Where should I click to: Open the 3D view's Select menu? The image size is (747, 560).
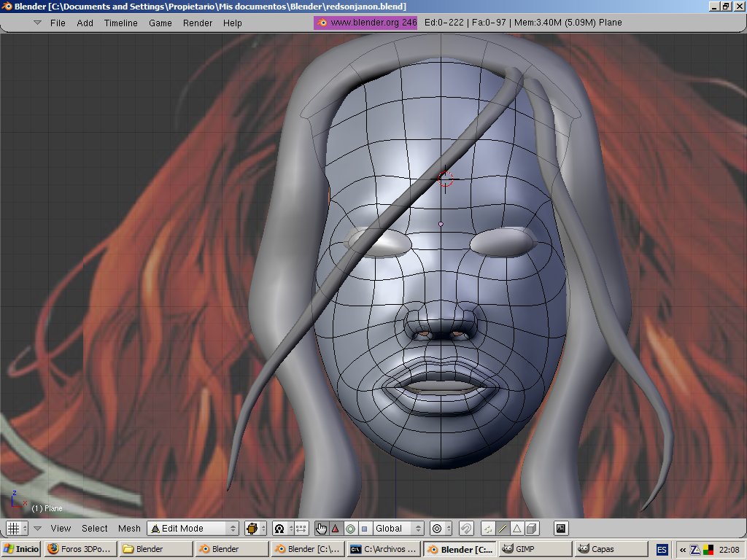(94, 528)
